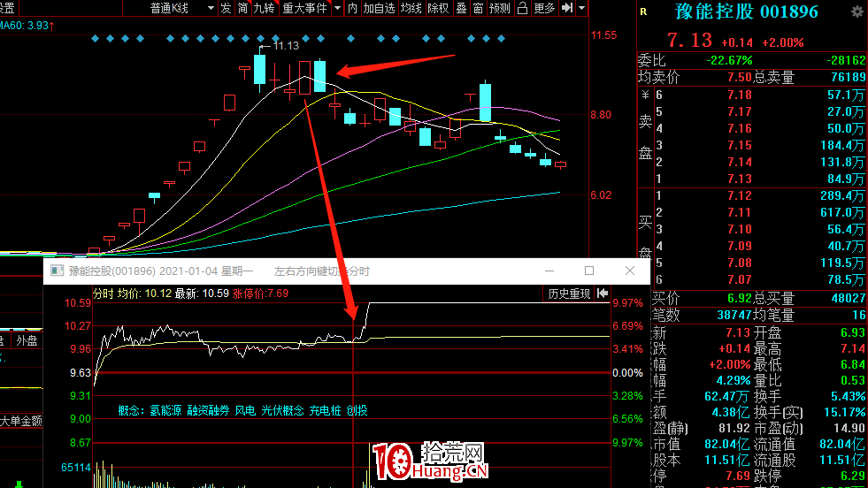Click the stock title 豫能控股 001896
The image size is (868, 488).
[746, 11]
